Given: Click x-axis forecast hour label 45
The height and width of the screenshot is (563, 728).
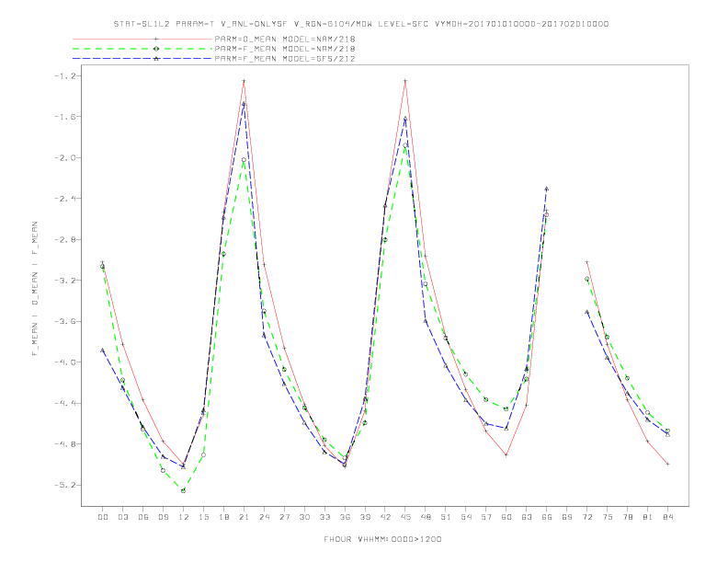Looking at the screenshot, I should pyautogui.click(x=405, y=517).
